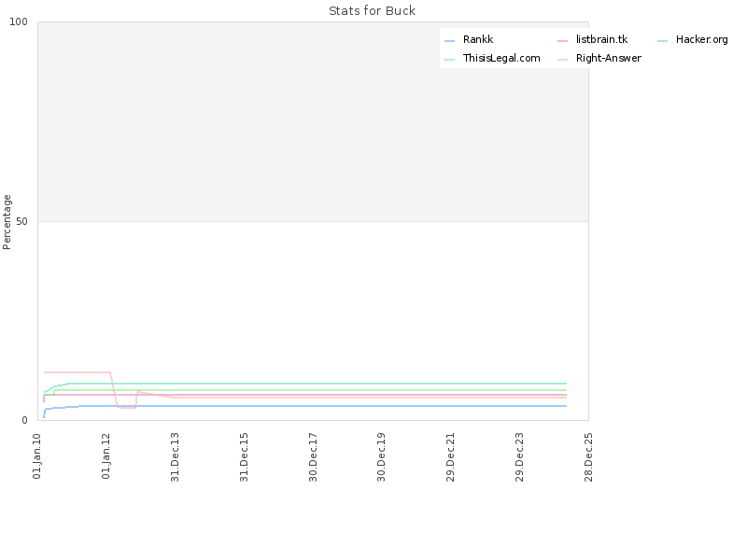Click the 50 y-axis tick label
Image resolution: width=747 pixels, height=560 pixels.
(21, 221)
